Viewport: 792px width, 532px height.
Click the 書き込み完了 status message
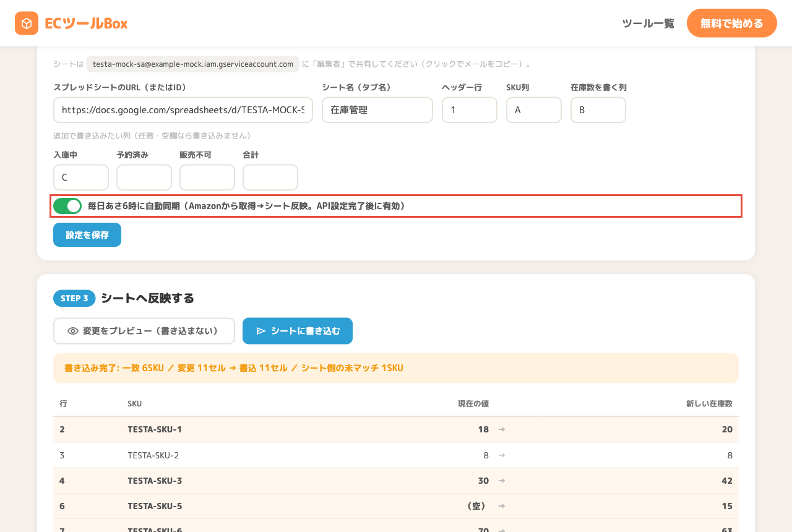coord(396,368)
